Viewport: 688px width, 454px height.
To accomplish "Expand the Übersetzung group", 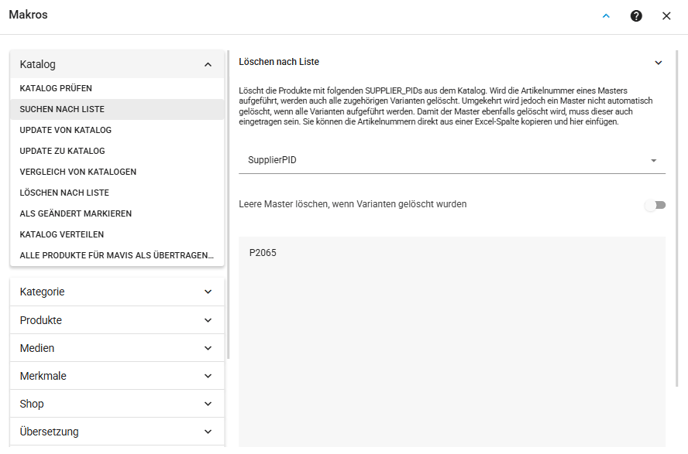I will (x=117, y=432).
